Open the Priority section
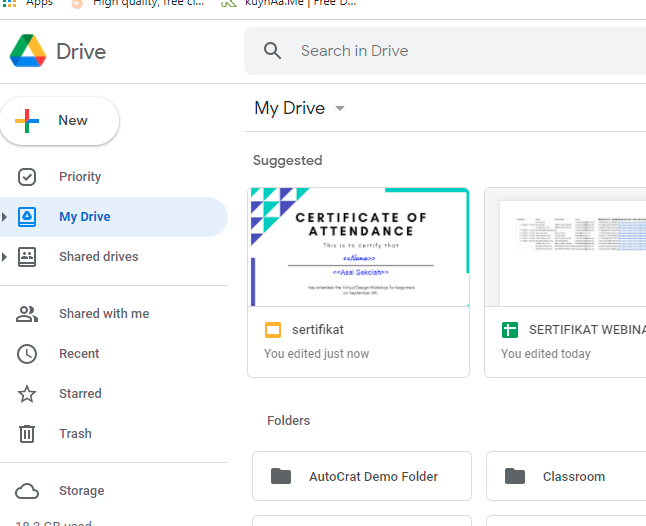 pos(114,177)
